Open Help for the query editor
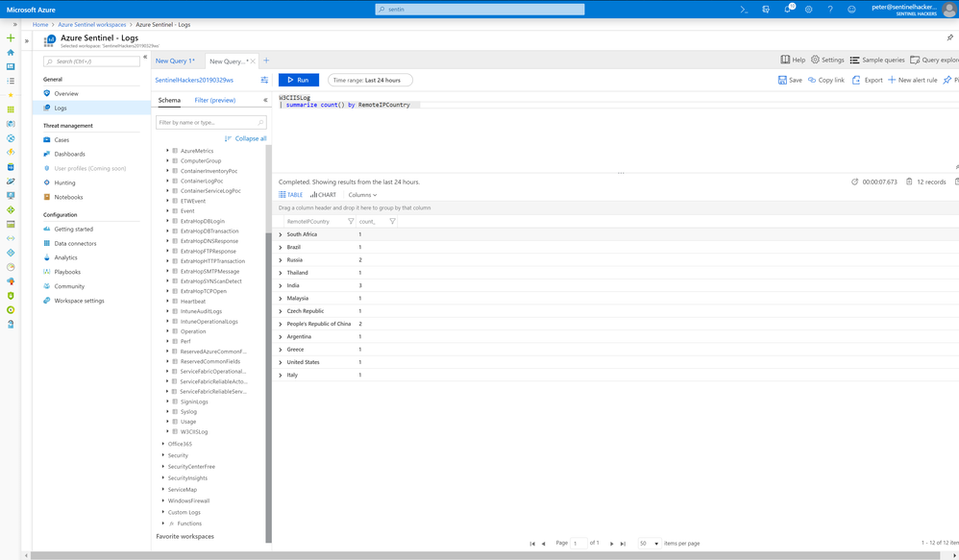 [793, 60]
